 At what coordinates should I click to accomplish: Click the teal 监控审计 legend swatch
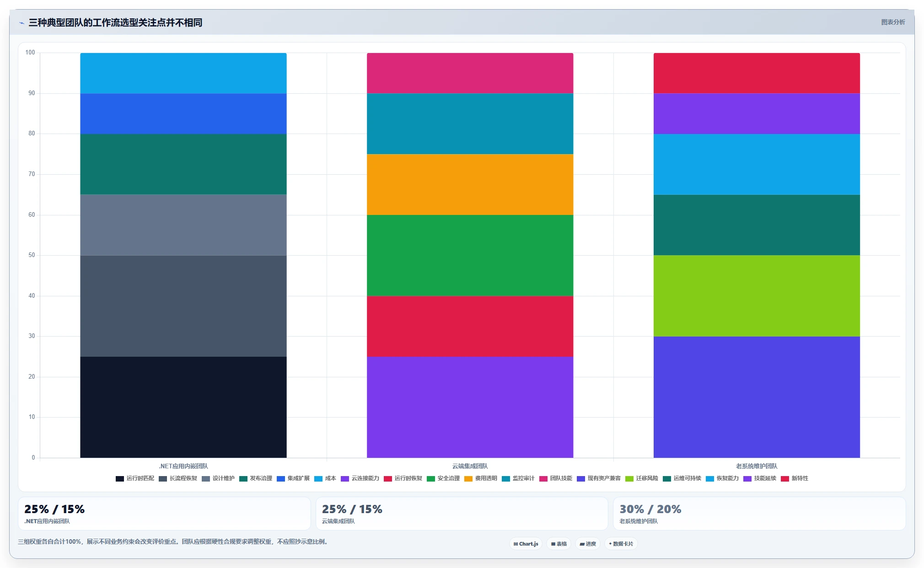click(x=506, y=479)
